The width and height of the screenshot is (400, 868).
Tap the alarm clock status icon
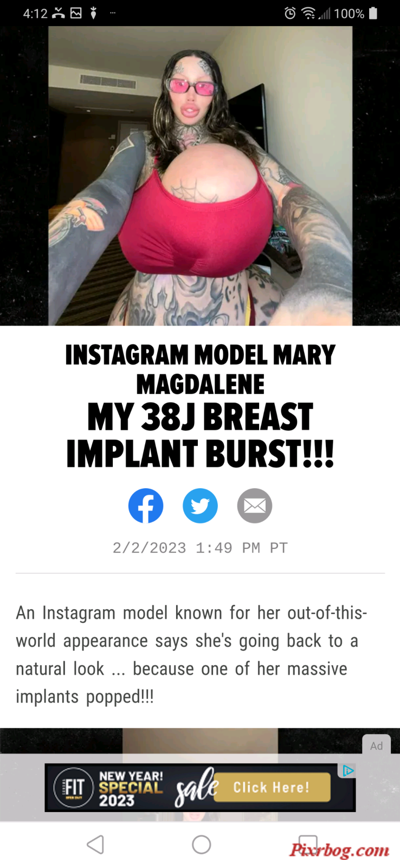coord(291,14)
